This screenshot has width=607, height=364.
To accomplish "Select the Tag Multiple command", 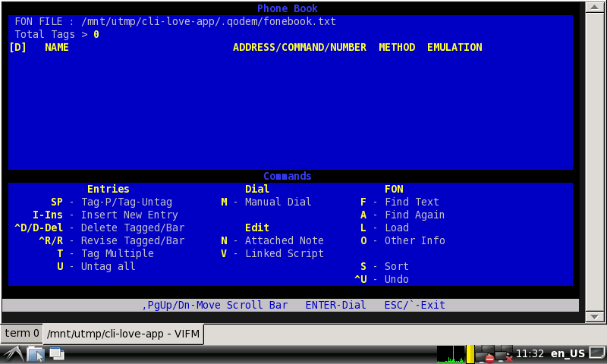I will pyautogui.click(x=105, y=253).
